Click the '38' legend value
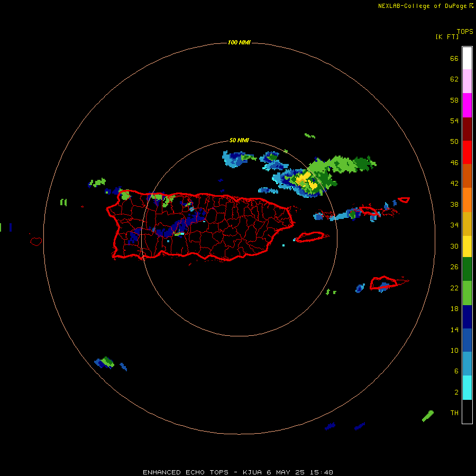This screenshot has height=476, width=476. [454, 204]
